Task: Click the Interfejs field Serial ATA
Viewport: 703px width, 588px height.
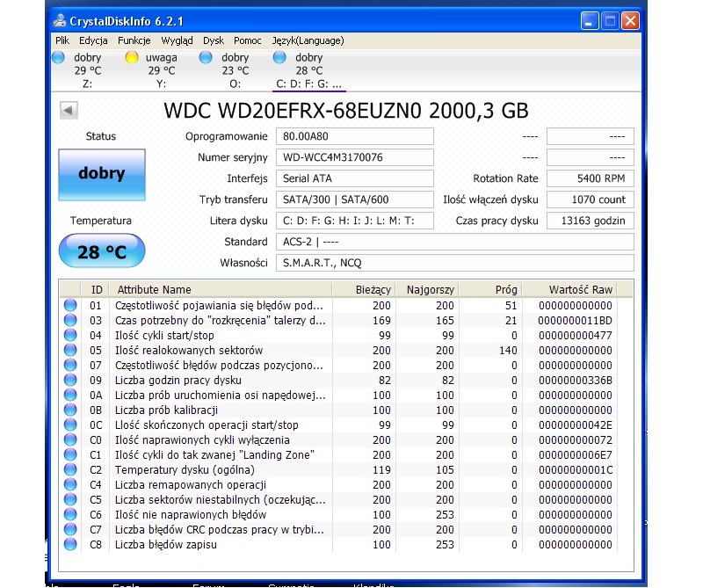Action: tap(355, 178)
